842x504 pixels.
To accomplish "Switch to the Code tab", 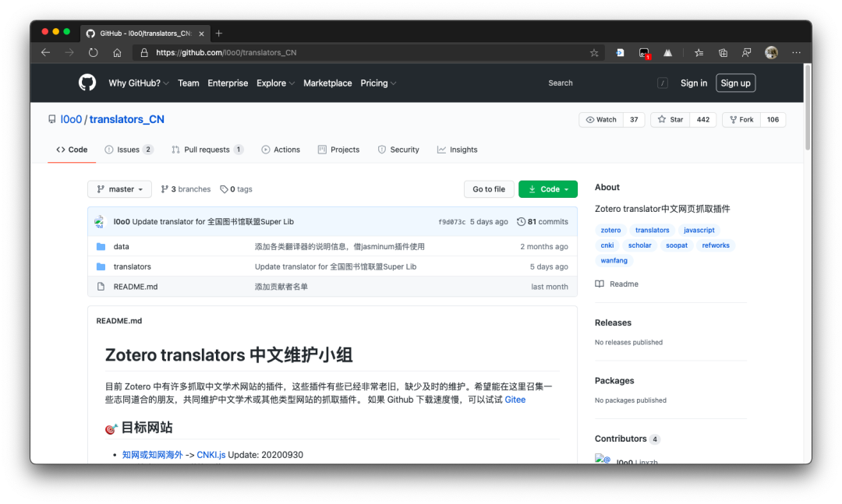I will (72, 150).
